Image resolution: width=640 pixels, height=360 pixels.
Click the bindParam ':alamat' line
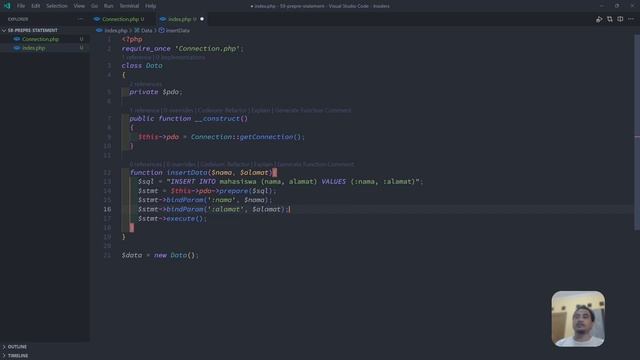pyautogui.click(x=213, y=209)
